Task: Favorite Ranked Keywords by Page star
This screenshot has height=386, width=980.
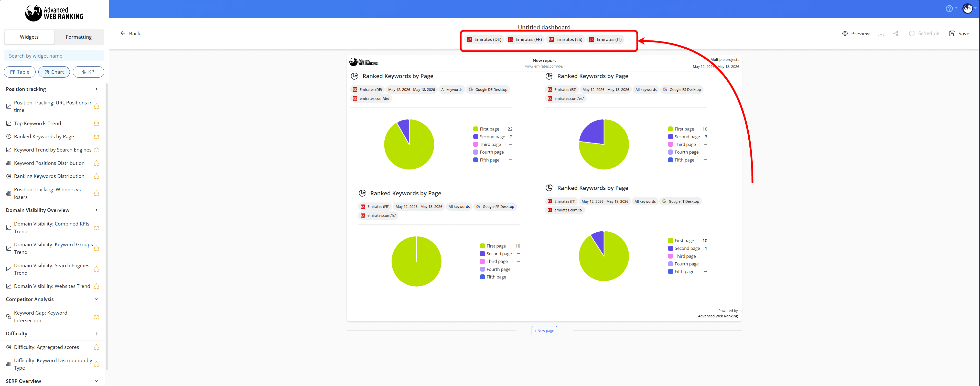Action: [97, 136]
